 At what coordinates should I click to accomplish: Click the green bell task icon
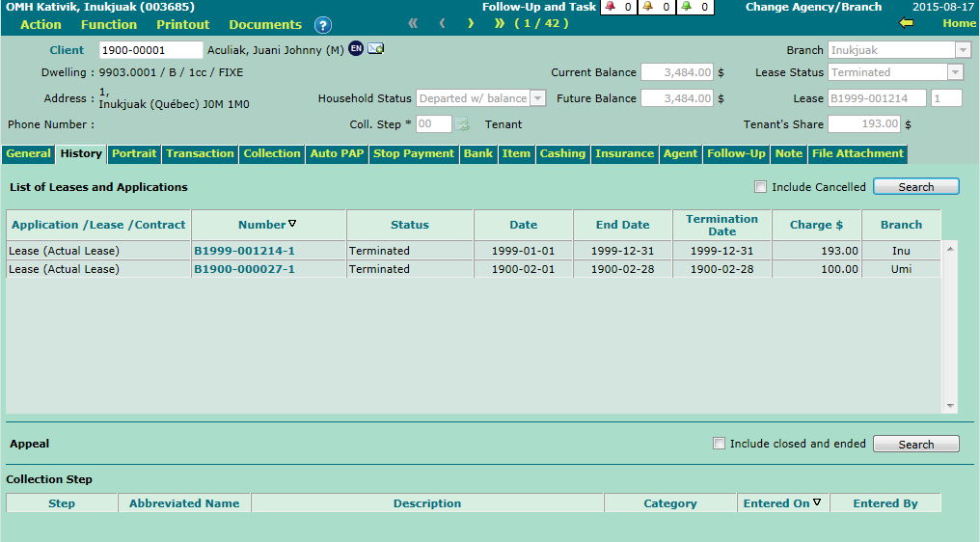687,7
